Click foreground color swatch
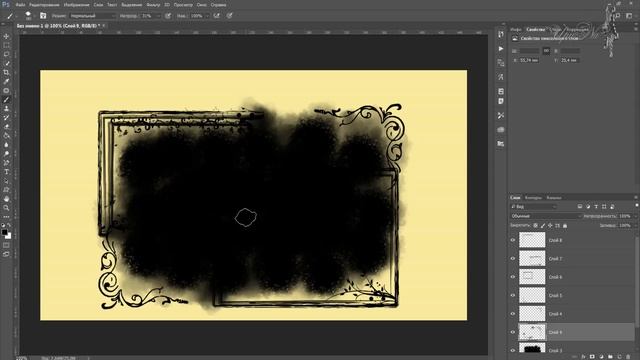This screenshot has width=640, height=360. (4, 232)
